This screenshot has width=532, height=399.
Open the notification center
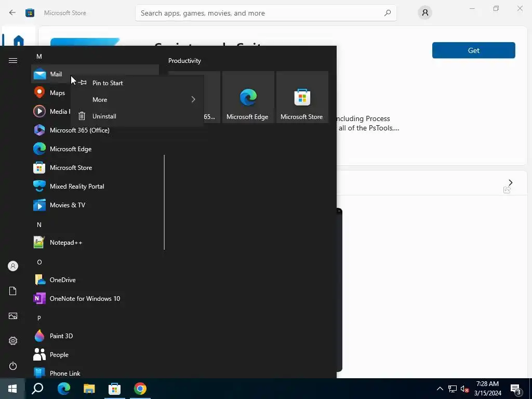click(x=516, y=389)
